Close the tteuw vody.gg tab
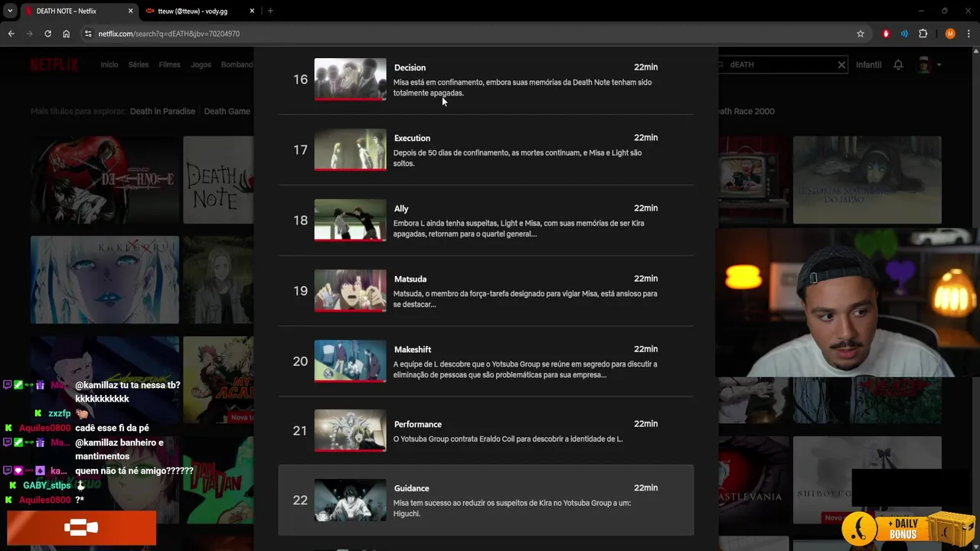Viewport: 980px width, 551px height. point(251,11)
